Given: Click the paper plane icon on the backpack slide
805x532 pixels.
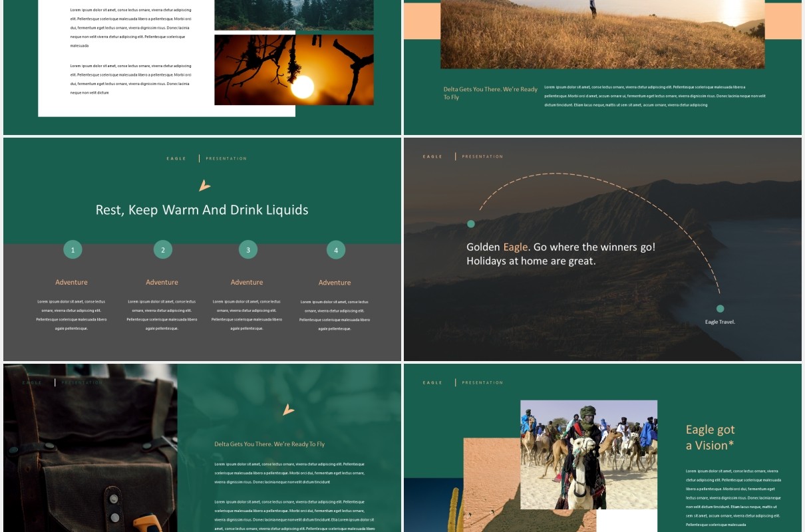Looking at the screenshot, I should 288,410.
